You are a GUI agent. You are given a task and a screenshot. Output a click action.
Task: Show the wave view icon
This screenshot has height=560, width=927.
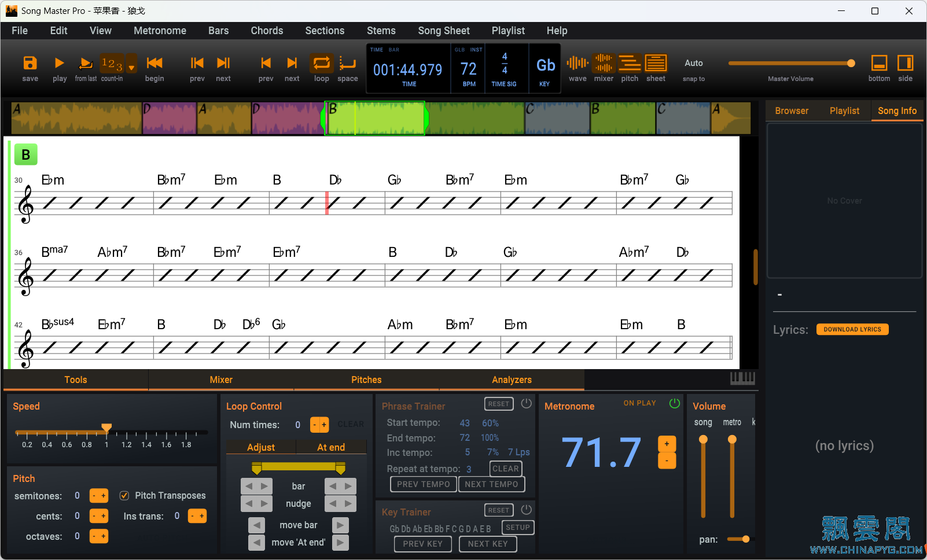pos(577,62)
